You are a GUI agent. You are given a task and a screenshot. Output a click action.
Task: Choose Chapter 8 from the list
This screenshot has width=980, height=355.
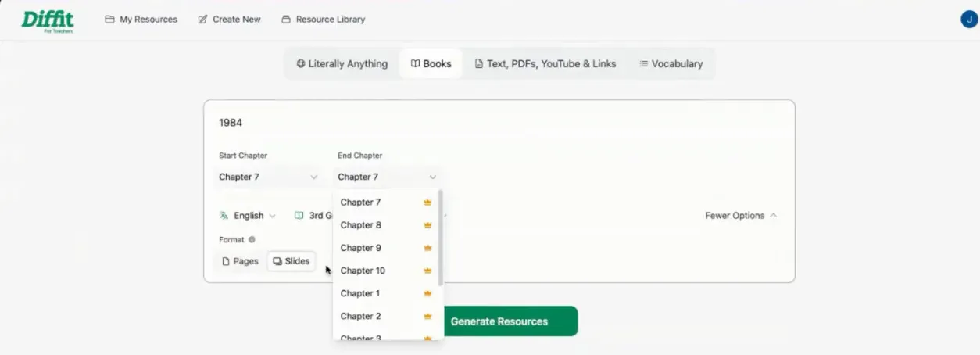point(386,225)
